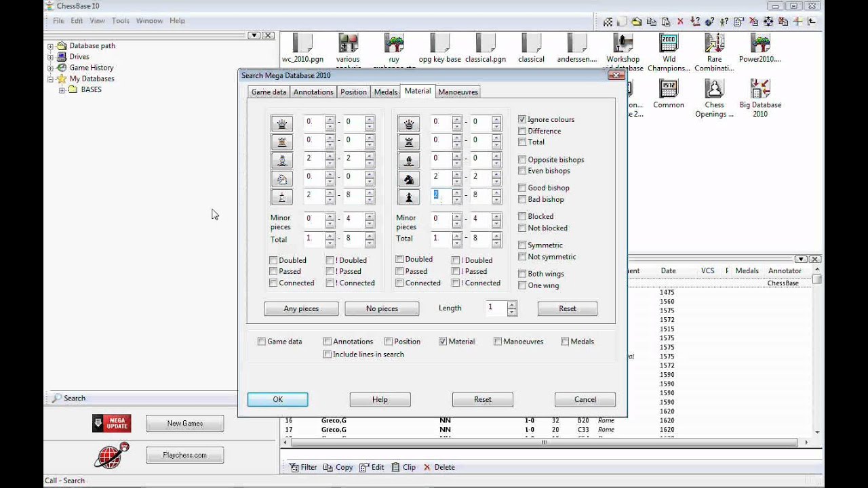Enable the Opposite bishops checkbox
The width and height of the screenshot is (868, 488).
522,159
